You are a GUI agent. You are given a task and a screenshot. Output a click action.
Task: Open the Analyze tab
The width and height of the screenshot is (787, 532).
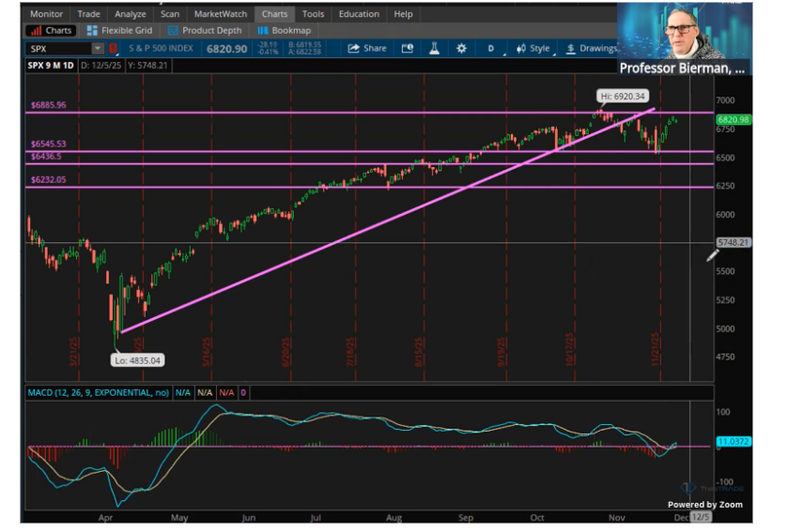[130, 14]
